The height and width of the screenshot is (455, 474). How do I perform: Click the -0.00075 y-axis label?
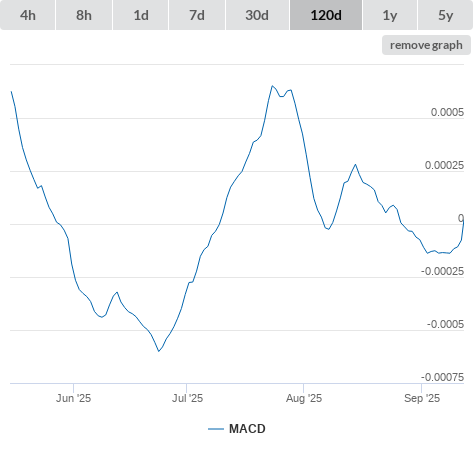(443, 377)
